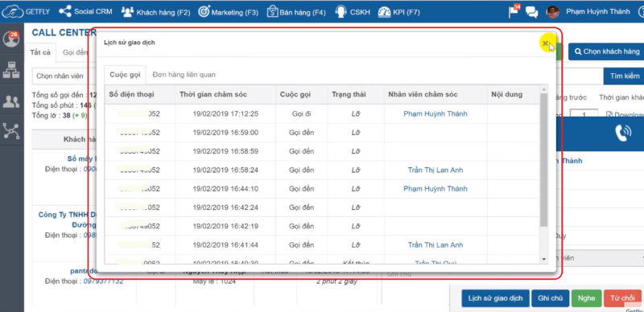Open Phạm Huỳnh Thành link at 17:12:25
This screenshot has height=312, width=644.
click(x=436, y=113)
